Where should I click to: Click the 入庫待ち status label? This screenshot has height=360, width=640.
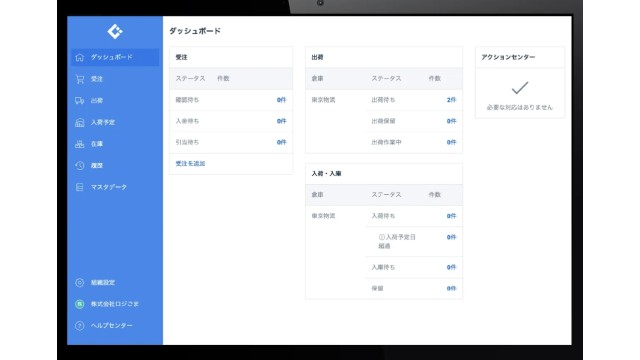[x=383, y=267]
